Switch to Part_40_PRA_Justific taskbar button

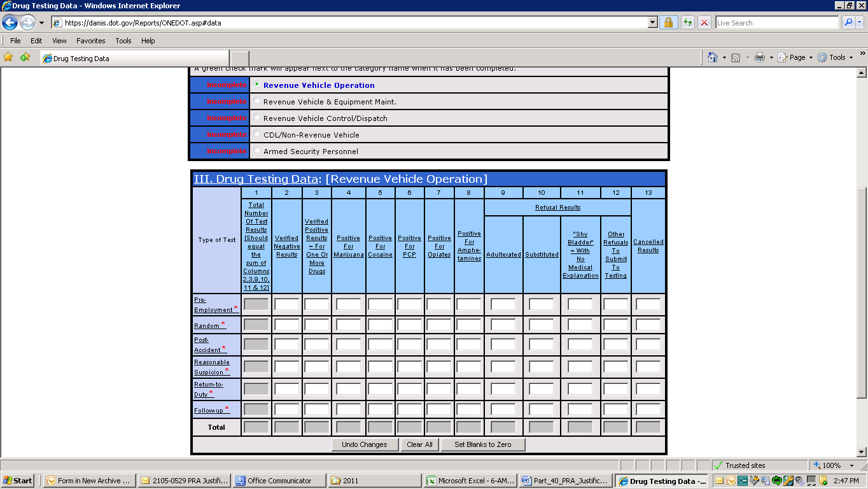[566, 481]
